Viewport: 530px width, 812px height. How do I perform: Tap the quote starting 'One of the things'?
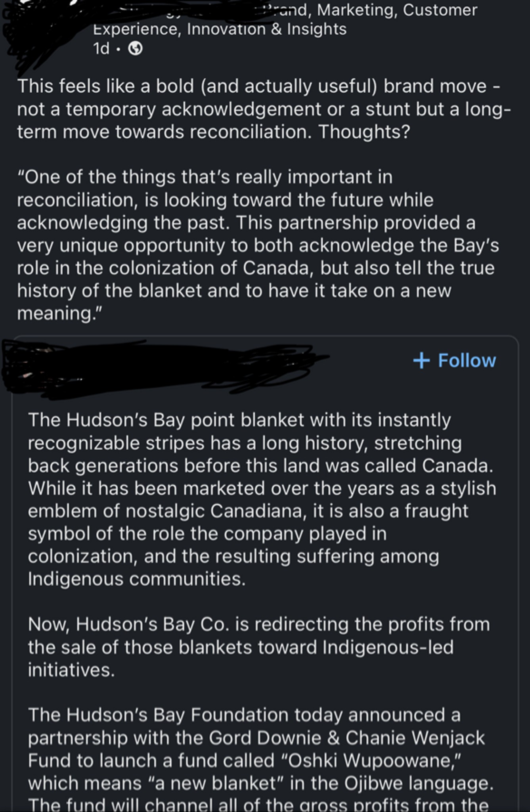[258, 245]
